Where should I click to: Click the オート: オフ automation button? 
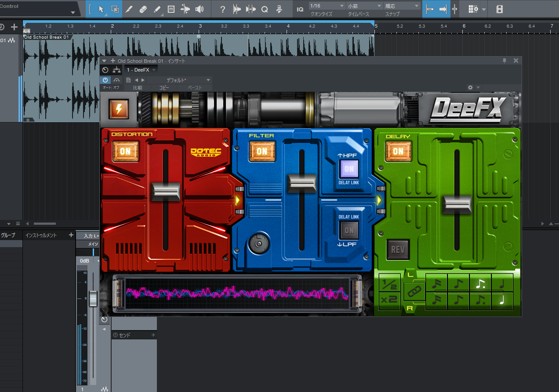coord(111,87)
